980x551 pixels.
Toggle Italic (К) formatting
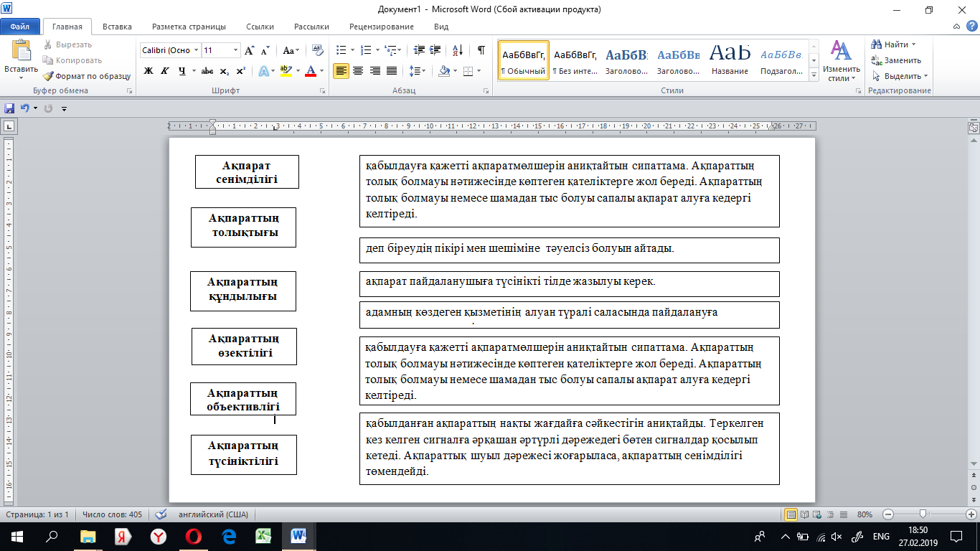pos(165,71)
